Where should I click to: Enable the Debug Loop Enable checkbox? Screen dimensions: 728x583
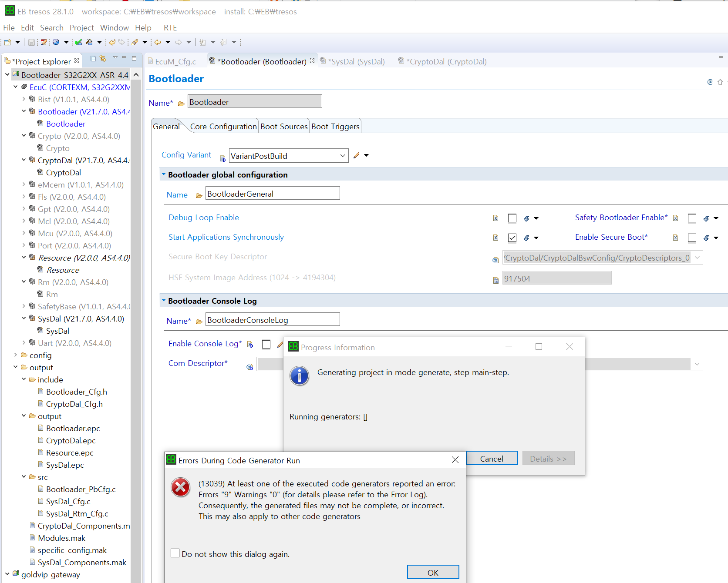(x=512, y=218)
